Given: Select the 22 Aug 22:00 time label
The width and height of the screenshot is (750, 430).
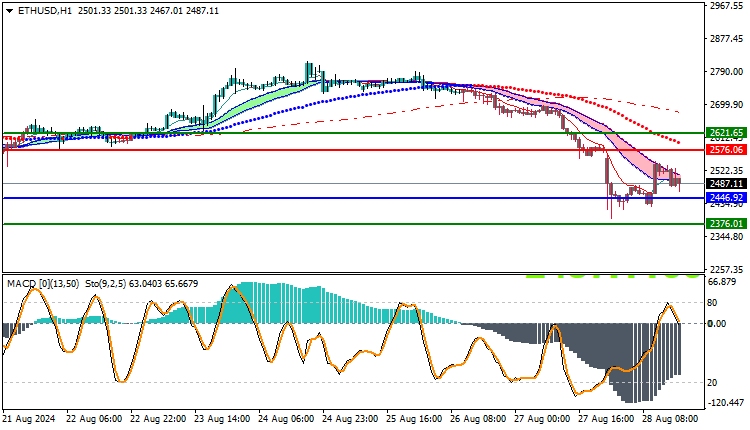Looking at the screenshot, I should click(x=158, y=419).
